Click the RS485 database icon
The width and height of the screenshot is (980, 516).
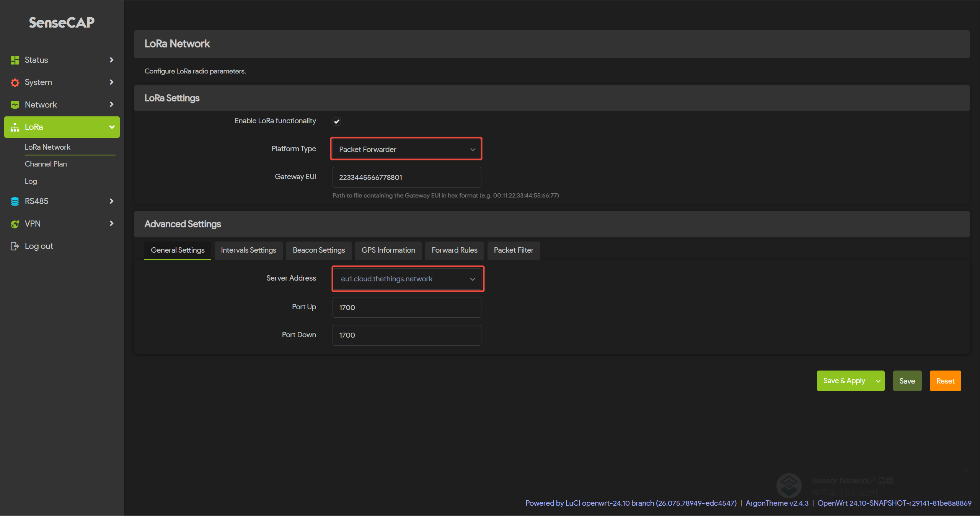click(15, 201)
